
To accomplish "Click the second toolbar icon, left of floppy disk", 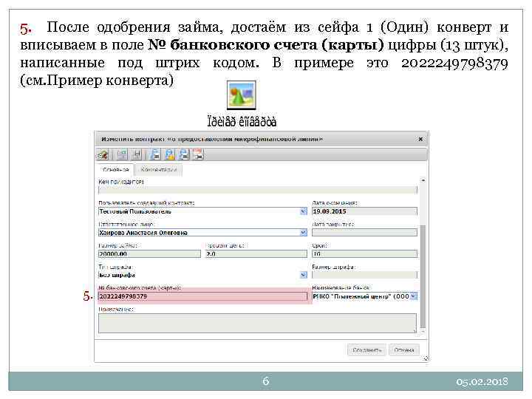I will tap(122, 154).
